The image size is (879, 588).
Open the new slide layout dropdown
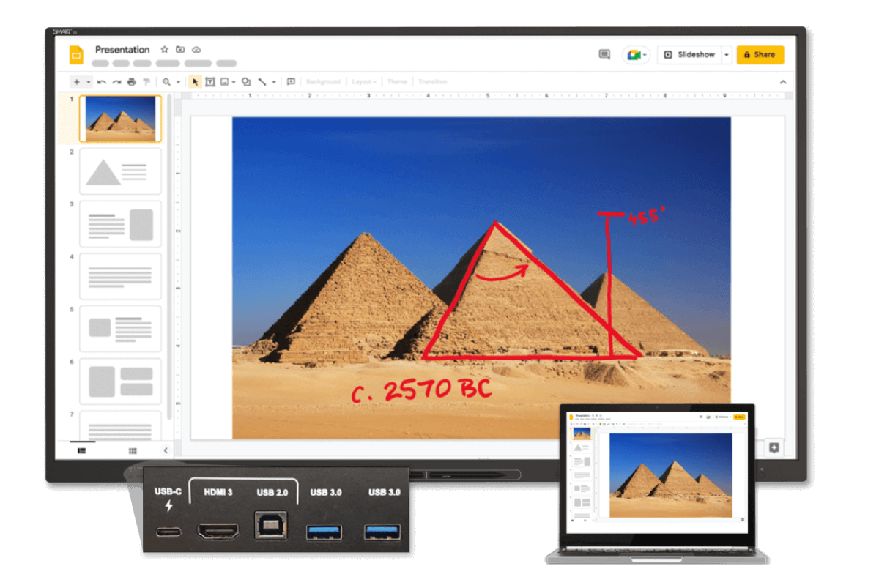coord(87,81)
